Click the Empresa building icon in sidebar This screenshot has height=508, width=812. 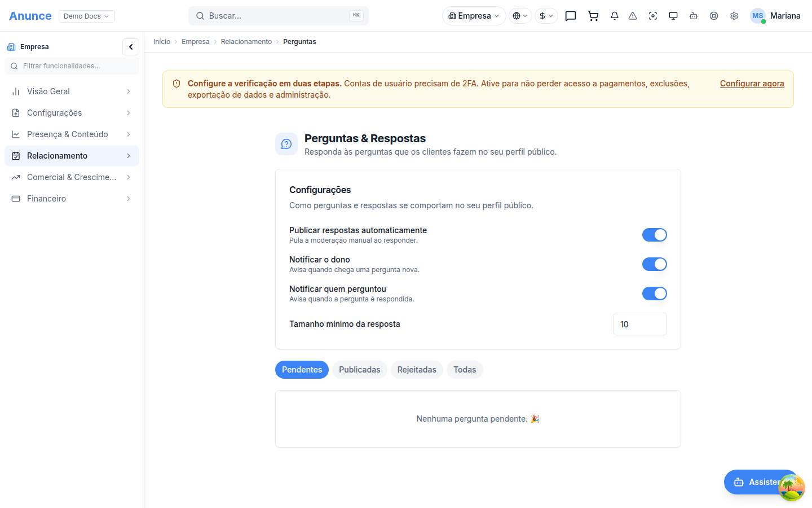pos(11,47)
